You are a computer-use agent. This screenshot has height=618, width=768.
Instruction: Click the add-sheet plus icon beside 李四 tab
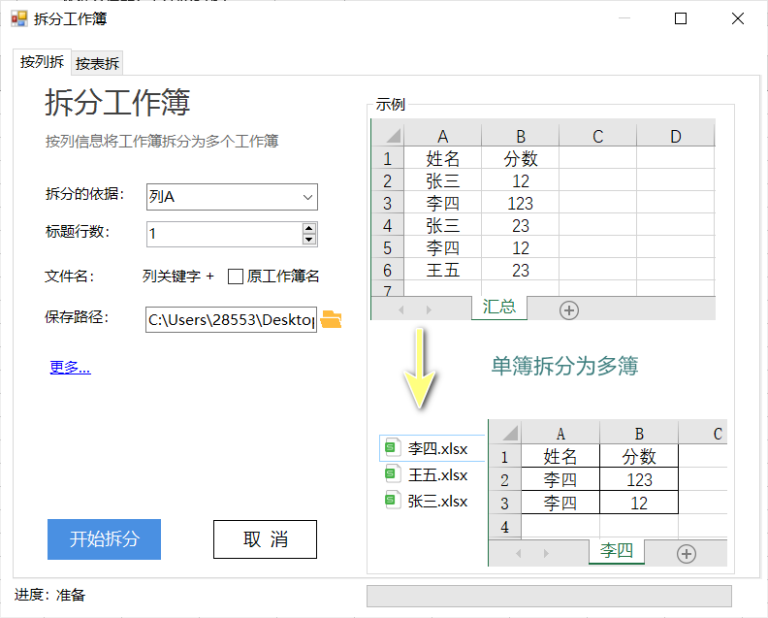[x=686, y=553]
